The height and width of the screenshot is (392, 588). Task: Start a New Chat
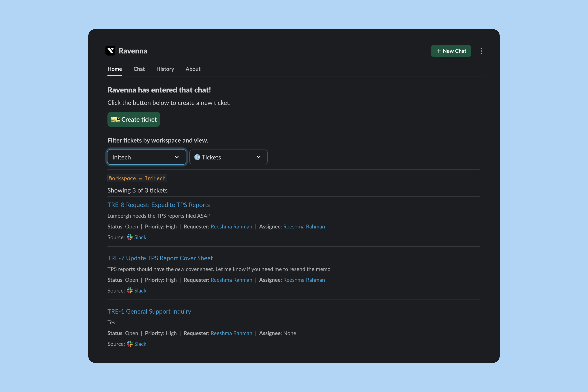click(x=451, y=51)
